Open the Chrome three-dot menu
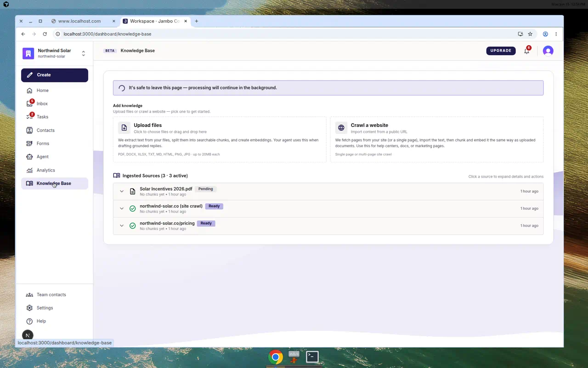Viewport: 588px width, 368px height. 556,34
